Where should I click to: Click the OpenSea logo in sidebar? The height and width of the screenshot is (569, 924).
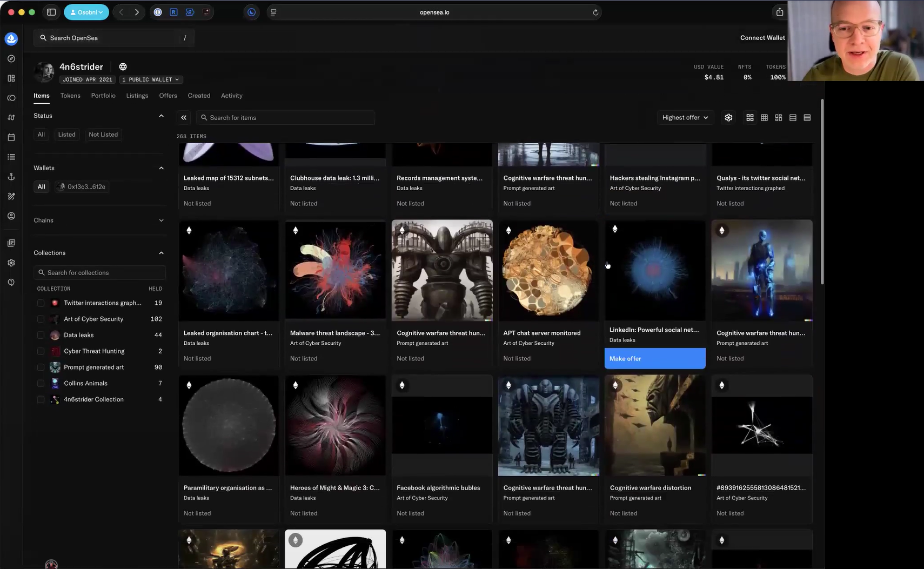11,39
